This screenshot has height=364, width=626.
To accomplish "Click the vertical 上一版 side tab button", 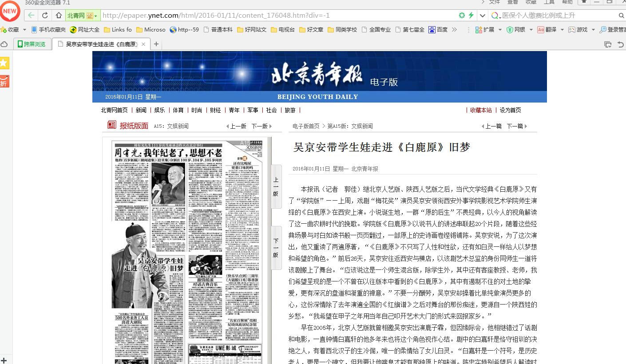I will click(x=276, y=186).
